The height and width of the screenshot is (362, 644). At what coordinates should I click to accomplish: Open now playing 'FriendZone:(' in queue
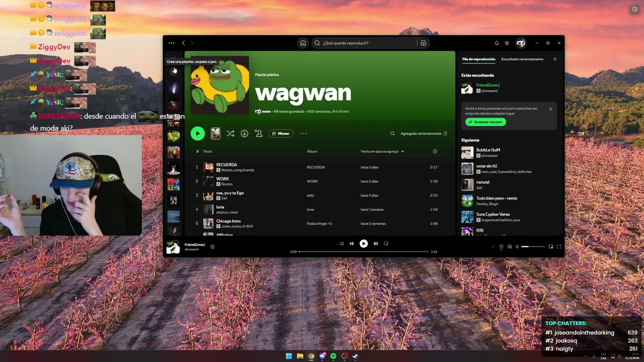488,85
